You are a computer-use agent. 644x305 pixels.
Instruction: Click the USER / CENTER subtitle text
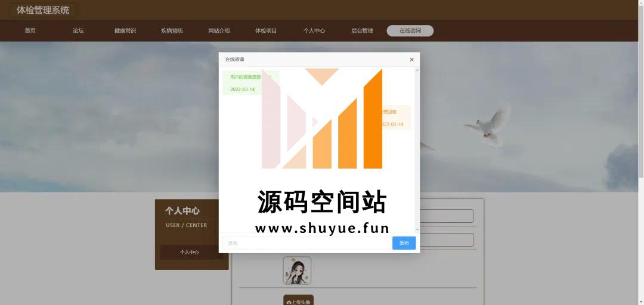tap(187, 225)
